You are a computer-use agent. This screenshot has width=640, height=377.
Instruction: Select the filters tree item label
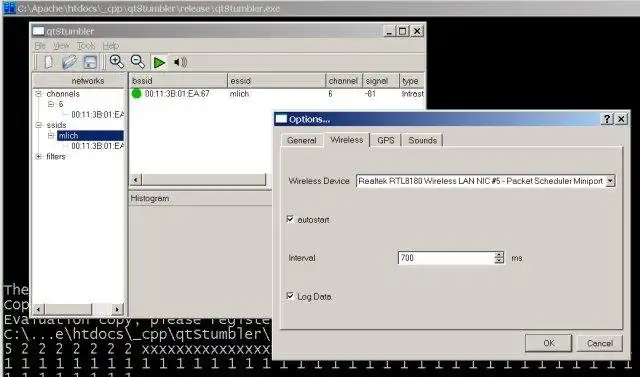click(56, 156)
